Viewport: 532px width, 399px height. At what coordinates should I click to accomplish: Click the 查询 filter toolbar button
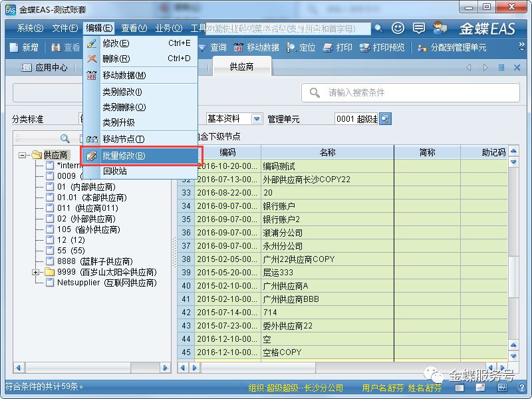click(x=213, y=47)
